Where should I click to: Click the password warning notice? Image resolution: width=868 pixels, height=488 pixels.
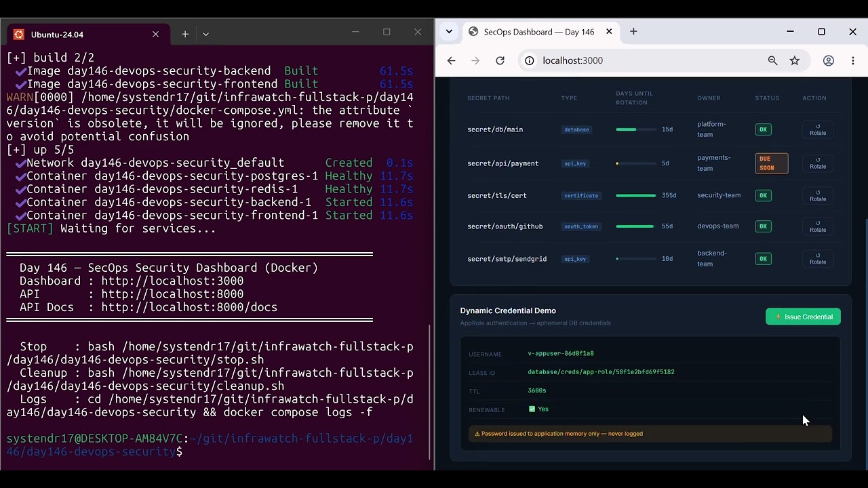coord(650,434)
